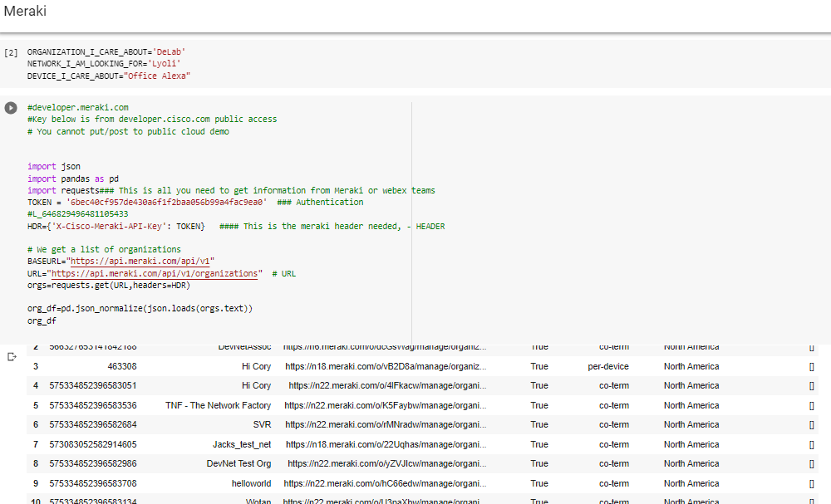Screen dimensions: 831x504
Task: Run the Meraki organizations code cell
Action: tap(11, 108)
